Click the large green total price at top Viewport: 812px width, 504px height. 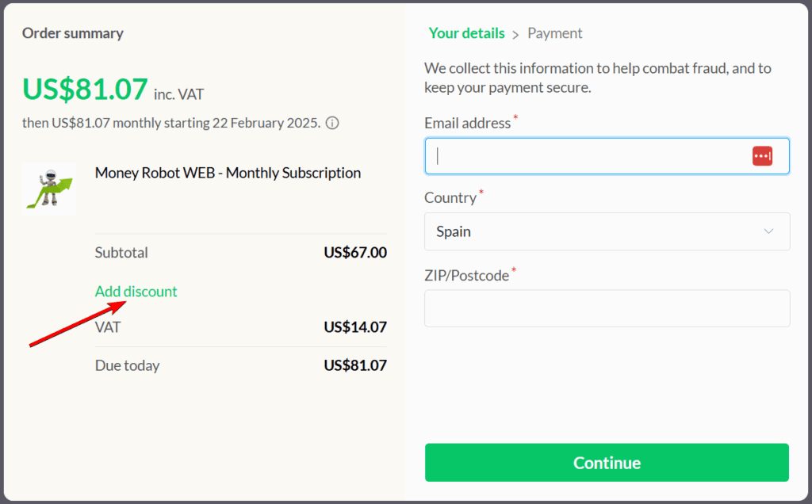pos(85,90)
